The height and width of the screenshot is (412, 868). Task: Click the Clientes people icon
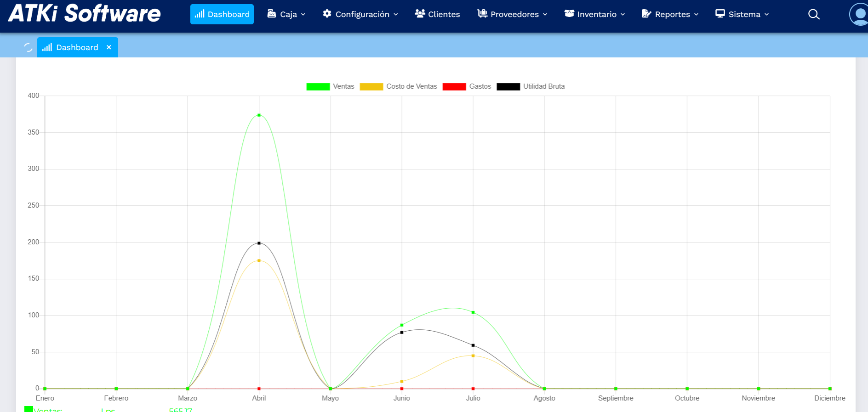[x=420, y=14]
